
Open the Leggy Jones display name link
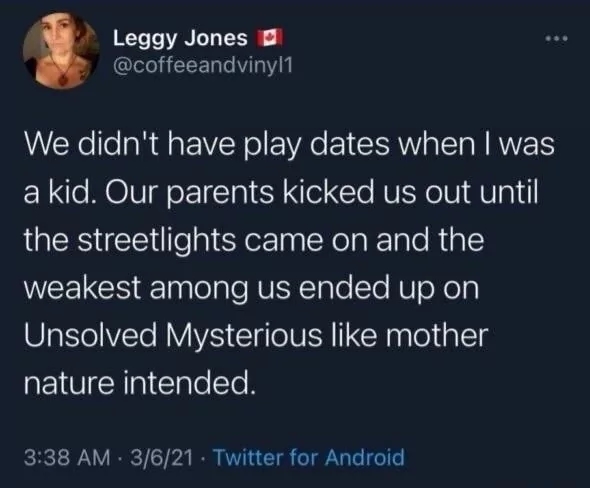180,39
